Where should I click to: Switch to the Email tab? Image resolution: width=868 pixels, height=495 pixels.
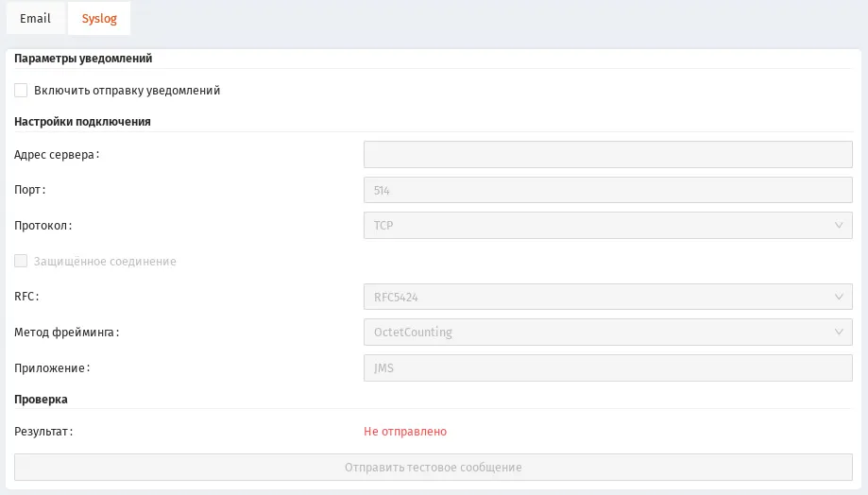36,18
